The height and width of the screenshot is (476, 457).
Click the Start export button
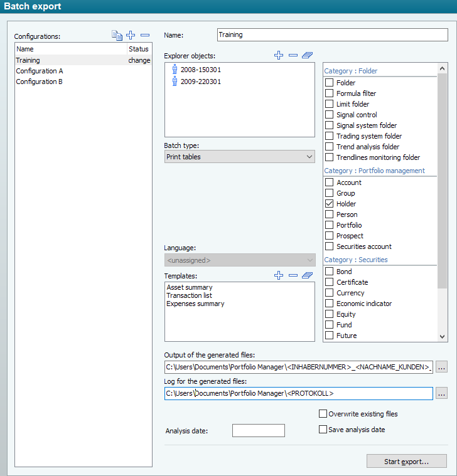406,462
